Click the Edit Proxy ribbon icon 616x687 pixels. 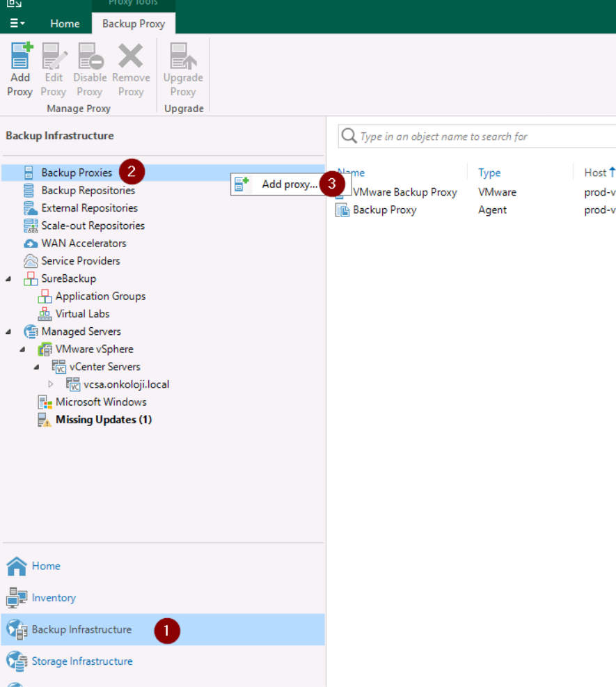tap(54, 56)
